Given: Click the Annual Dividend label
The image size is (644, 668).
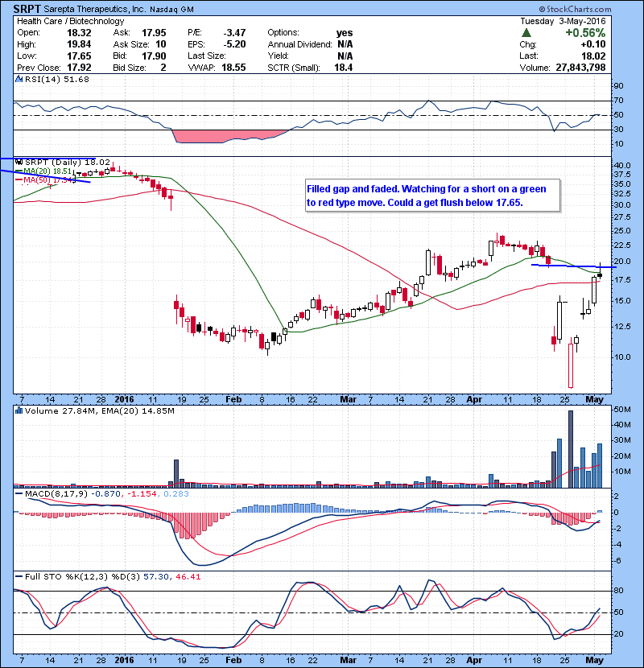Looking at the screenshot, I should 299,44.
